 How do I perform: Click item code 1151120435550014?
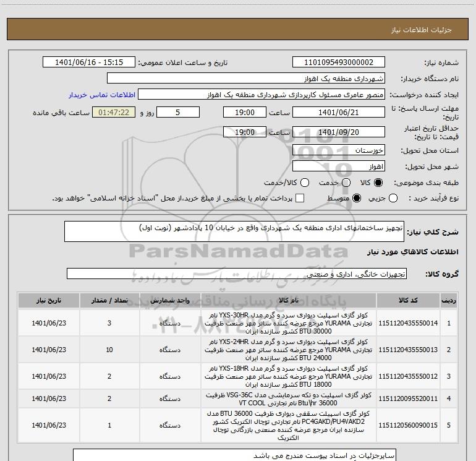click(x=408, y=323)
